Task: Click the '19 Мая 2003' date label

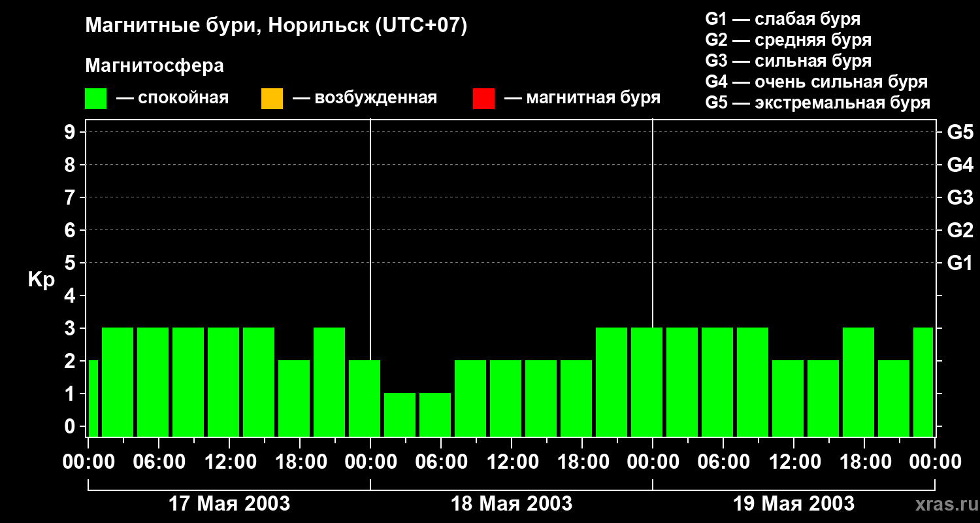Action: pos(794,503)
